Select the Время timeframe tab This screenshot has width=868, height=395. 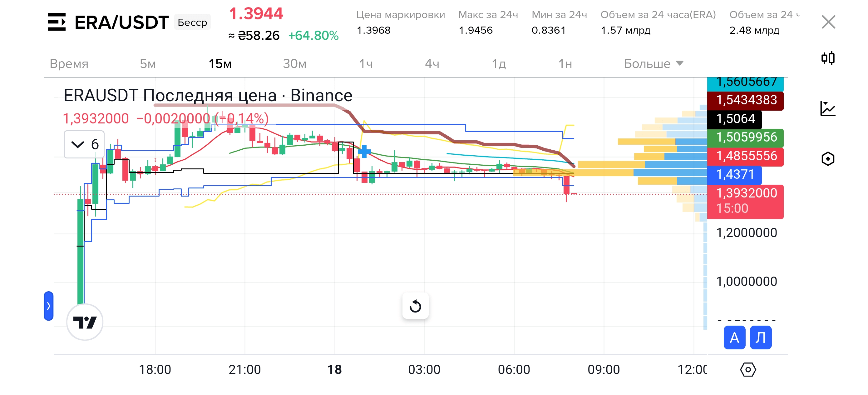click(69, 63)
